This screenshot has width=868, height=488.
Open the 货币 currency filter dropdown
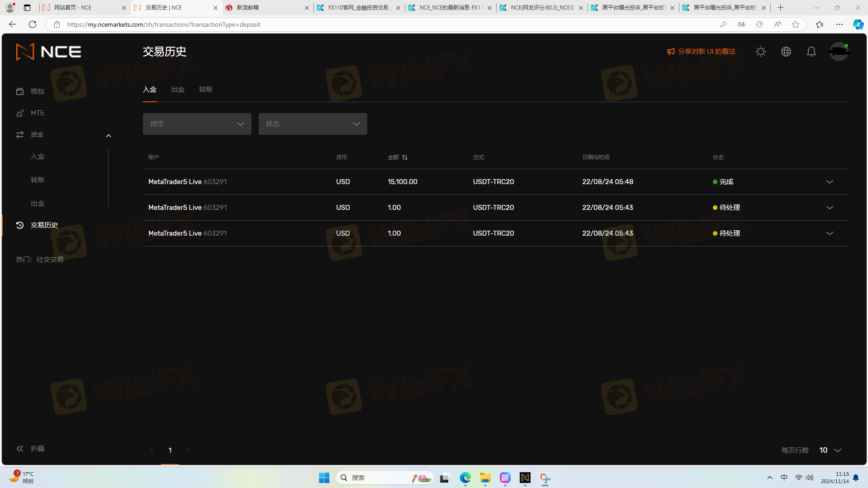197,124
